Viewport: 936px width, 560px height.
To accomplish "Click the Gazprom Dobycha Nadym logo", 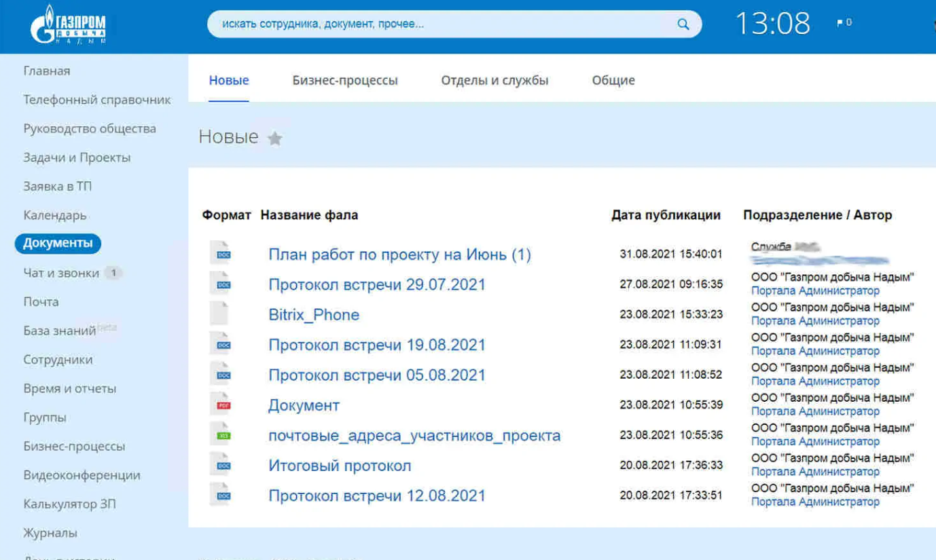I will click(x=68, y=26).
